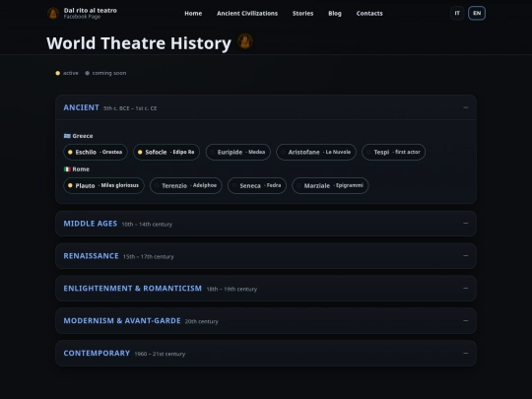The height and width of the screenshot is (399, 532).
Task: Click the '18th – 19th century' text
Action: click(x=232, y=289)
